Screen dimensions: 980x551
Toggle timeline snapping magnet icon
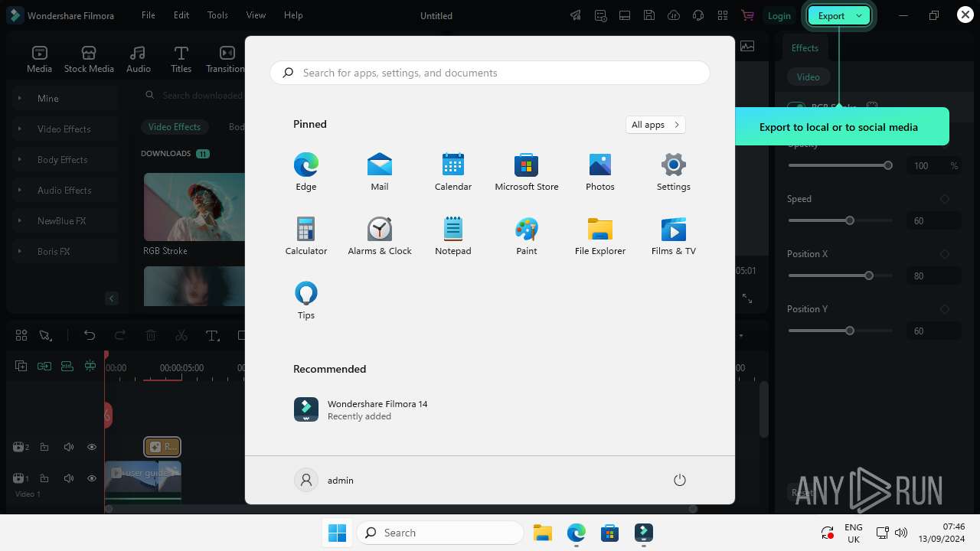pyautogui.click(x=90, y=367)
